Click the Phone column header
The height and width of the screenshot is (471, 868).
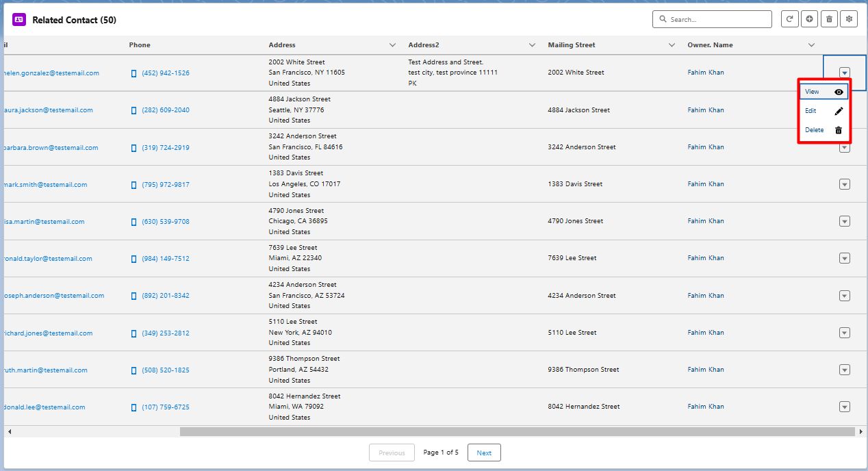click(x=140, y=45)
